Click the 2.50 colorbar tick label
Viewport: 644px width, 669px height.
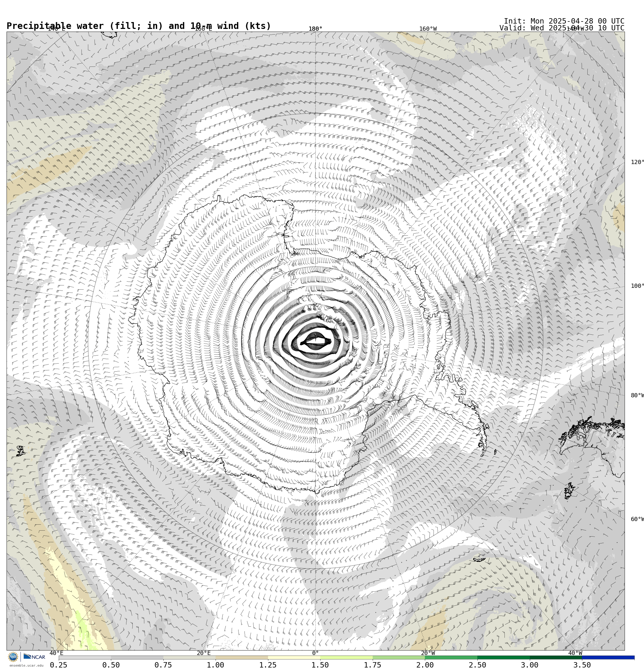pyautogui.click(x=477, y=665)
